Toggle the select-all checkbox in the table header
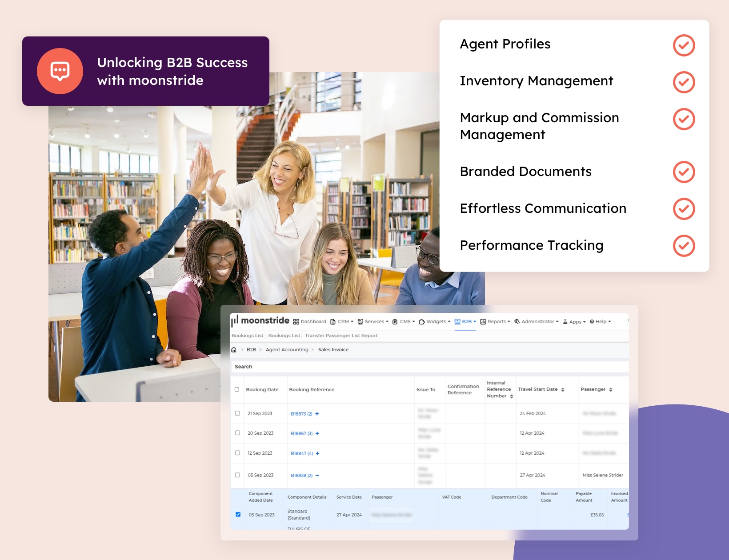This screenshot has height=560, width=729. click(x=237, y=389)
